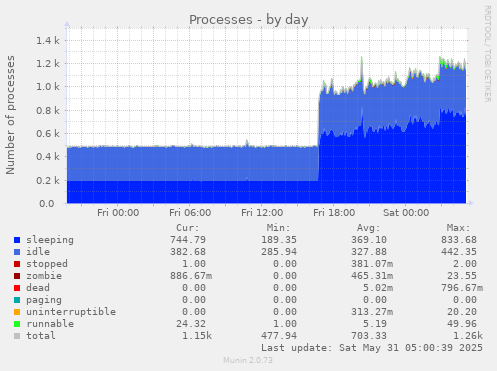Image resolution: width=497 pixels, height=371 pixels.
Task: Select the 'zombie' legend label
Action: [44, 276]
